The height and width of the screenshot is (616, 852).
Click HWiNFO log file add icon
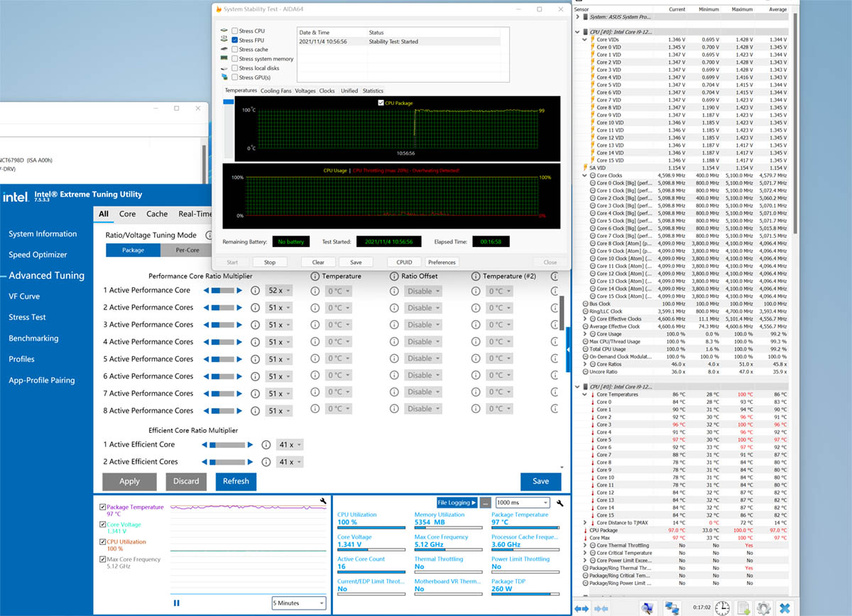pos(743,608)
